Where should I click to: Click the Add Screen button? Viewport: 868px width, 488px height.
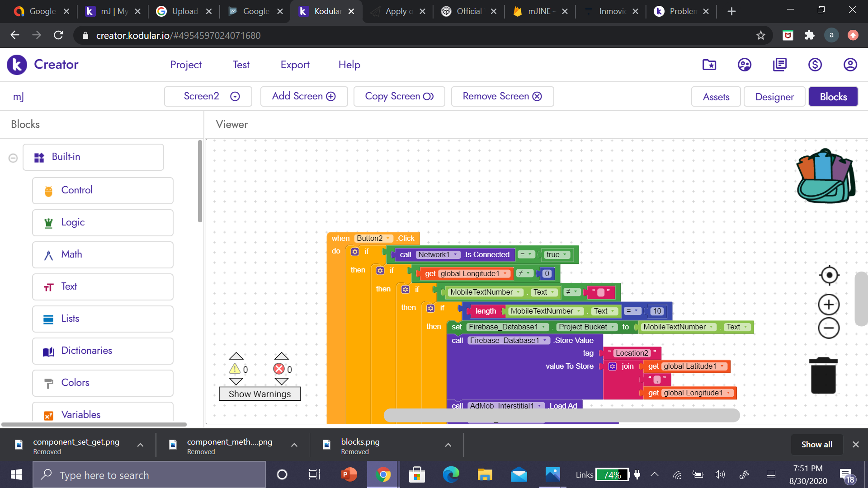click(304, 96)
